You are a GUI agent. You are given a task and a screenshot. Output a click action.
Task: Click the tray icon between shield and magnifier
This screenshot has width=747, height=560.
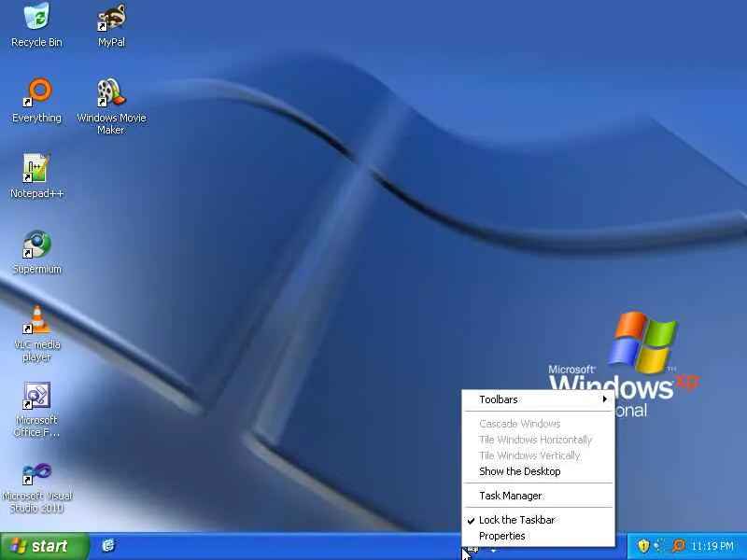[660, 546]
